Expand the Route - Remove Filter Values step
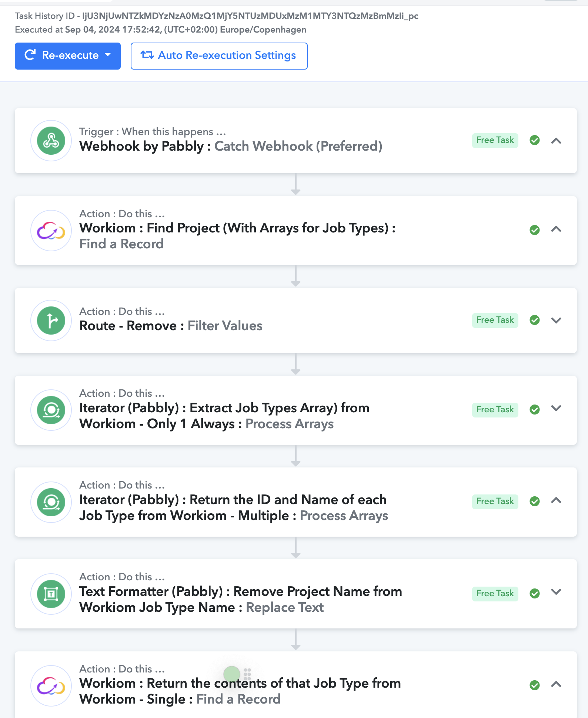Viewport: 588px width, 718px height. (556, 320)
